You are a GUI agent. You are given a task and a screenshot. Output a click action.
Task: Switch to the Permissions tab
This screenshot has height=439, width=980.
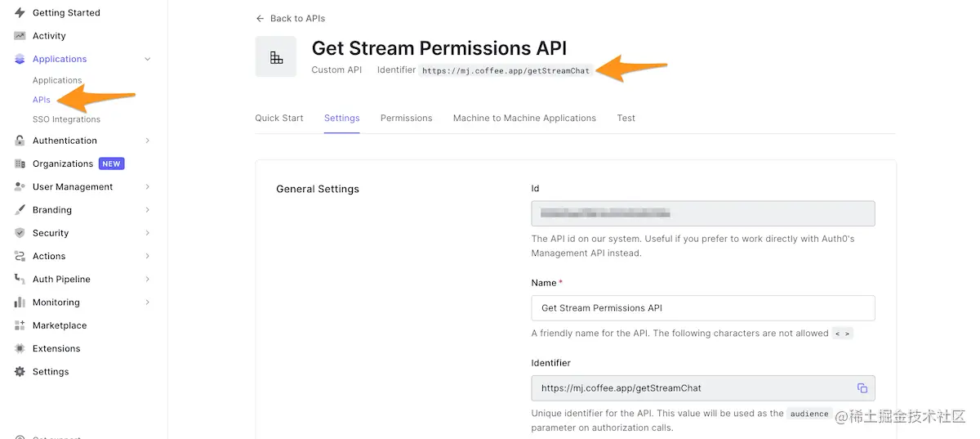coord(406,118)
